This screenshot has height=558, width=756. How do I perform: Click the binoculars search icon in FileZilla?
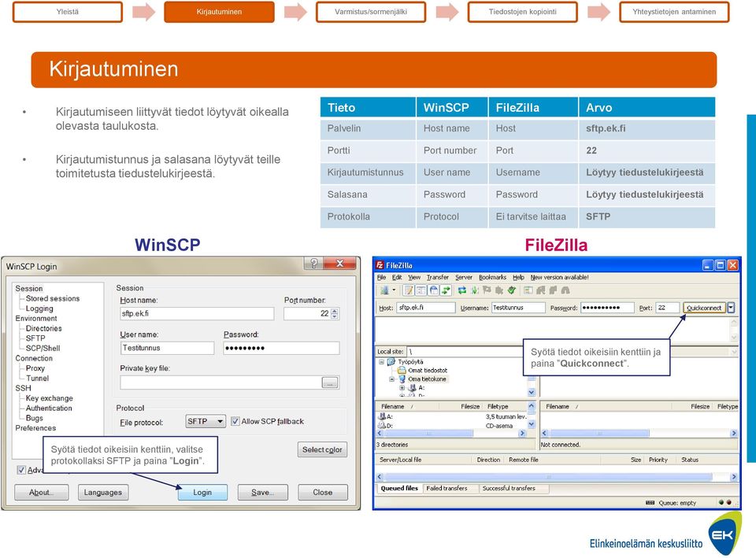click(x=565, y=290)
